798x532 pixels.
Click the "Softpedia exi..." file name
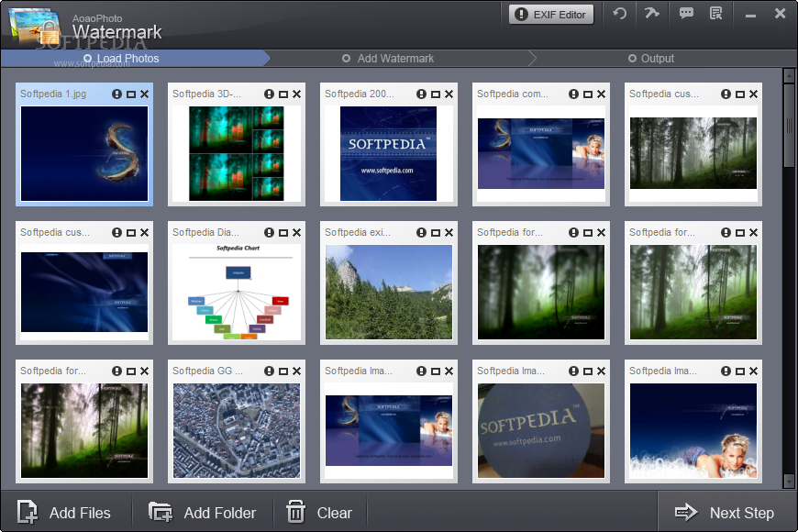click(x=358, y=233)
